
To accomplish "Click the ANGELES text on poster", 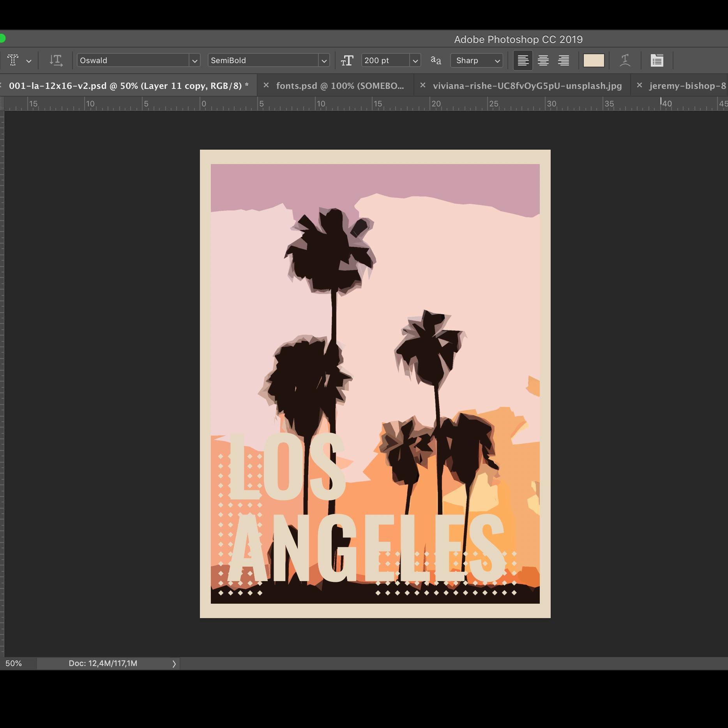I will [x=366, y=548].
